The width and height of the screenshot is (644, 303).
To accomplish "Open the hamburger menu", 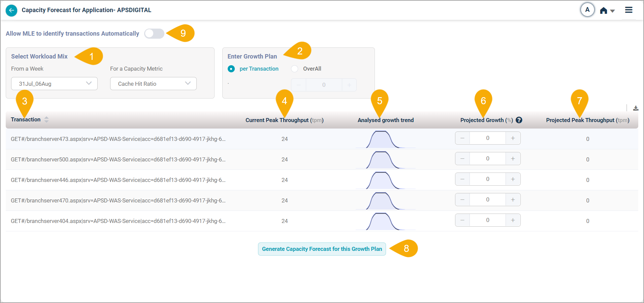I will (629, 10).
